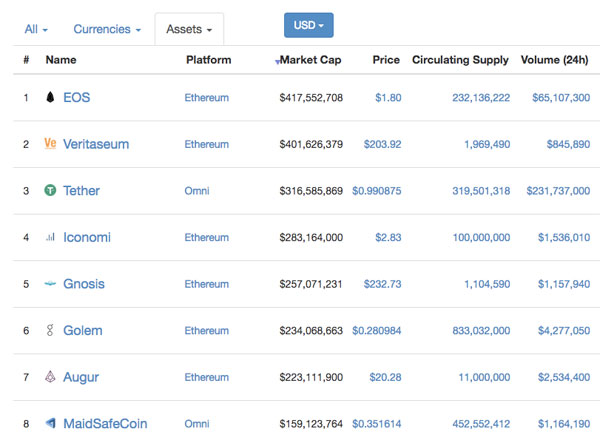Click Veritaseum volume $845,890
Image resolution: width=600 pixels, height=446 pixels.
(568, 144)
